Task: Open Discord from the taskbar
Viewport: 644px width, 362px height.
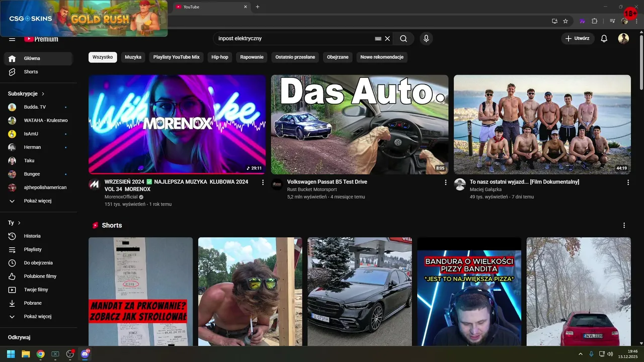Action: click(85, 354)
